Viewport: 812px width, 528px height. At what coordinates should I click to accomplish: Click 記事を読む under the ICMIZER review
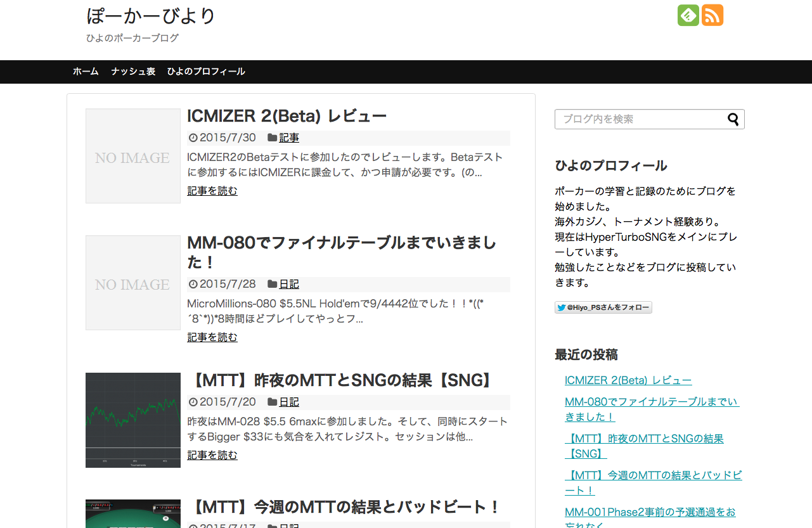tap(212, 190)
